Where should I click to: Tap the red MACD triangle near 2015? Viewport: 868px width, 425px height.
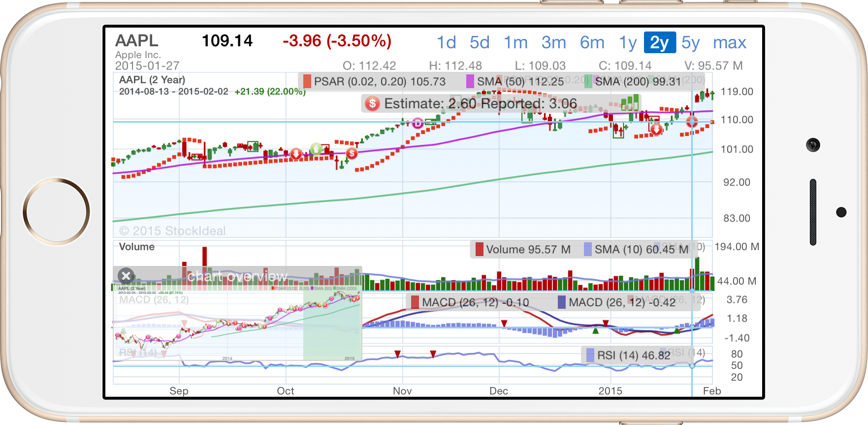606,323
